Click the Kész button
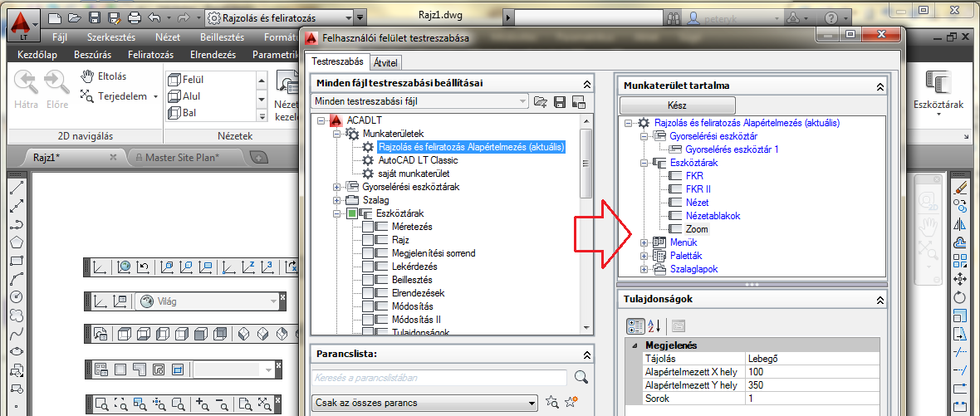Screen dimensions: 980x416 [677, 105]
